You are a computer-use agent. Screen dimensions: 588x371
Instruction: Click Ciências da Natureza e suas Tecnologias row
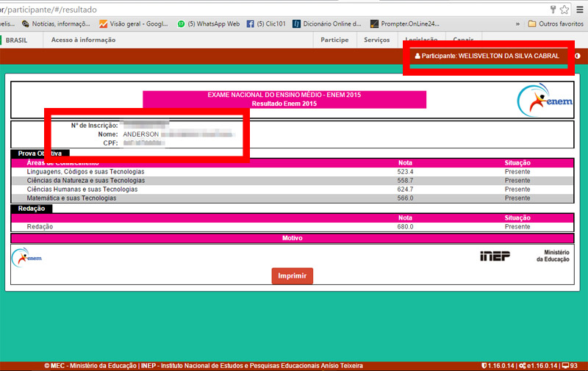pyautogui.click(x=293, y=181)
